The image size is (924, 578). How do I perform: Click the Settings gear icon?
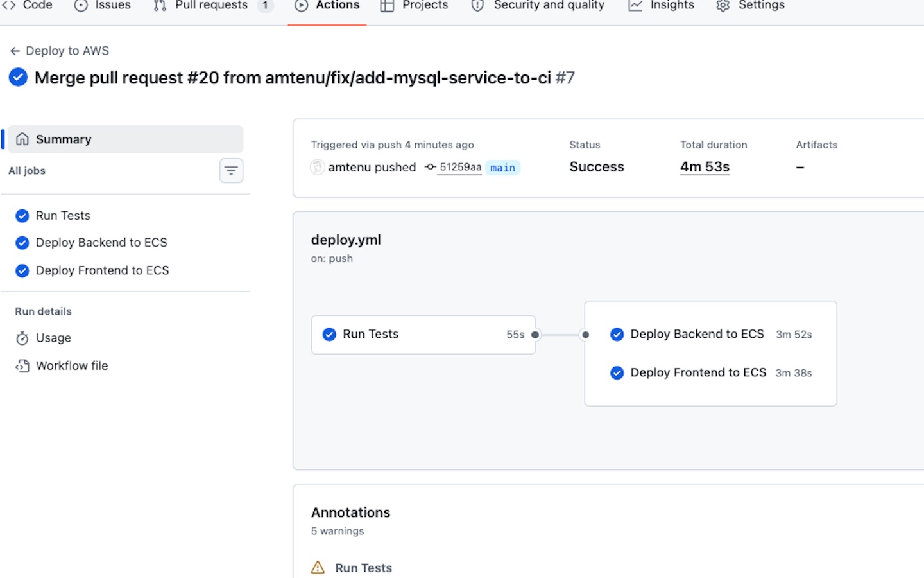click(x=723, y=6)
